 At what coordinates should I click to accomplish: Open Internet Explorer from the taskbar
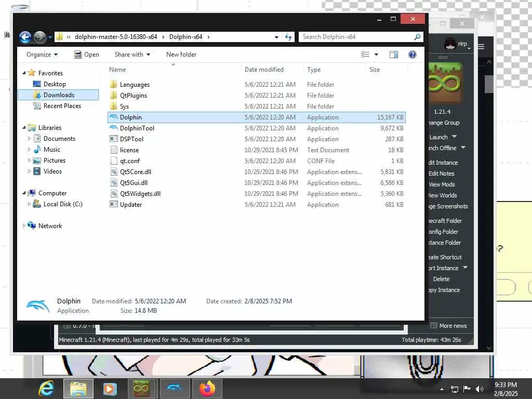click(x=46, y=389)
